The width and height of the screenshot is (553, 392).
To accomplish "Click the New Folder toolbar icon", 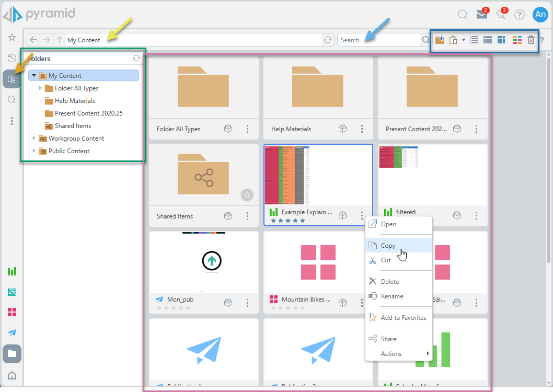I will (440, 40).
